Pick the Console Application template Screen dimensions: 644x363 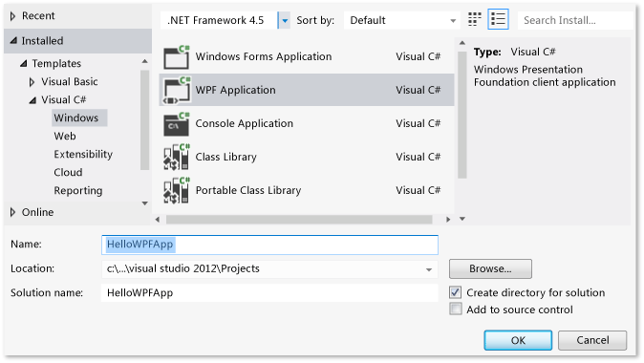pyautogui.click(x=307, y=123)
